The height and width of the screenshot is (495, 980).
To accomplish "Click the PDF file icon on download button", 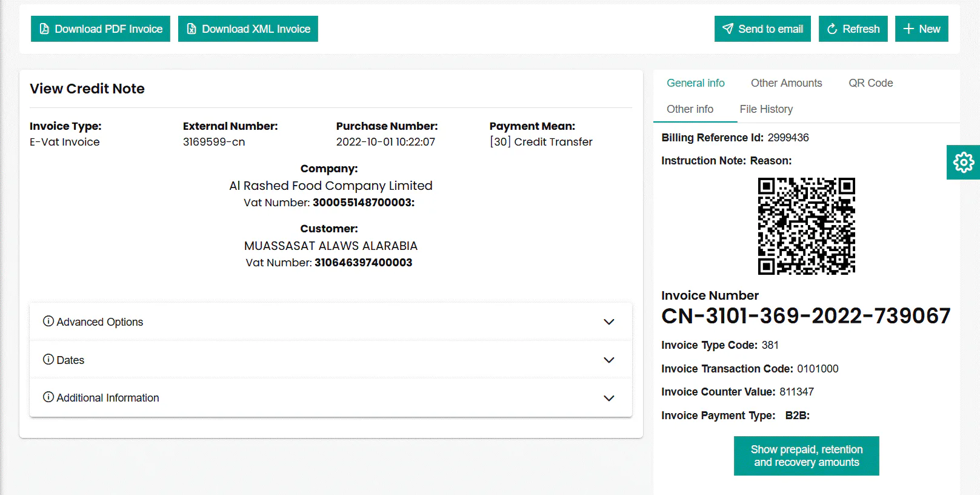I will pos(44,29).
